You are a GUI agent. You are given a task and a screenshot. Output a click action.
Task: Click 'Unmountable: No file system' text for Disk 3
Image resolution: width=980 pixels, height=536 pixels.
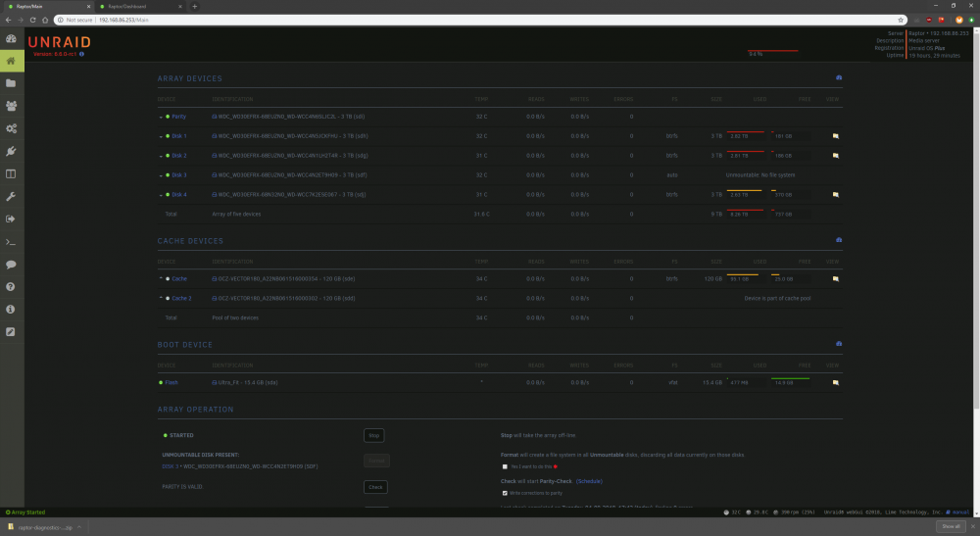tap(760, 175)
